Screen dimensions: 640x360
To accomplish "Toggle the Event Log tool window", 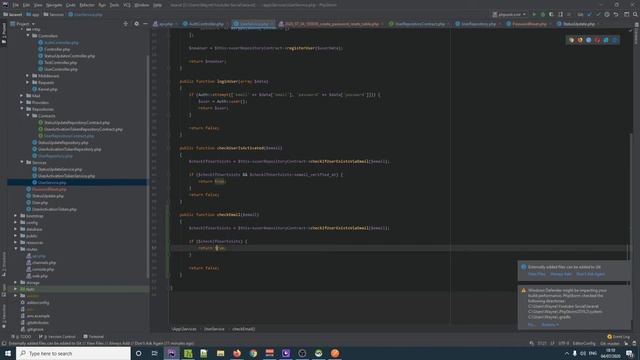I will pyautogui.click(x=618, y=337).
